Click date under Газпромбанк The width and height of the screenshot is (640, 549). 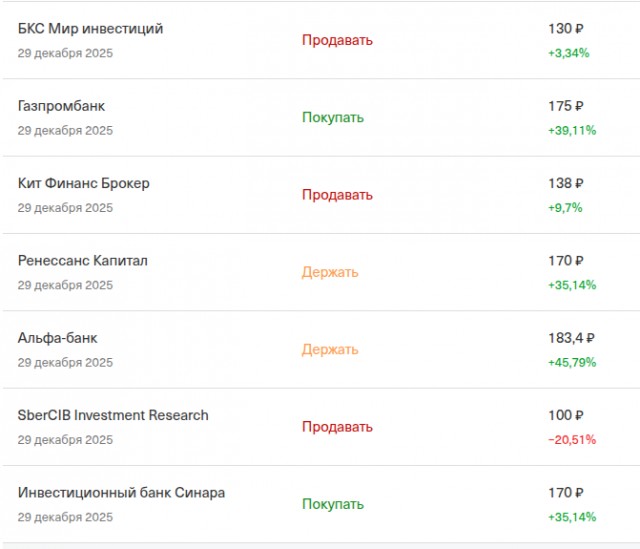[65, 131]
